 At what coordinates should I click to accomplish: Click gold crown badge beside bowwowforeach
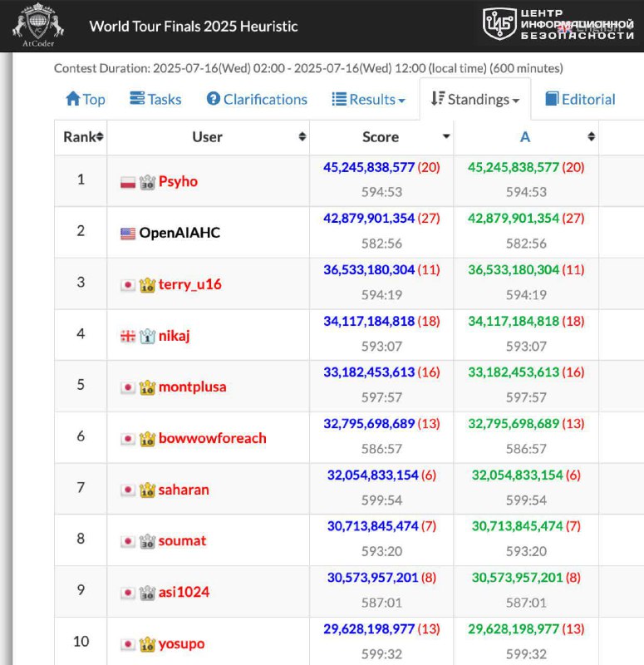(x=148, y=439)
